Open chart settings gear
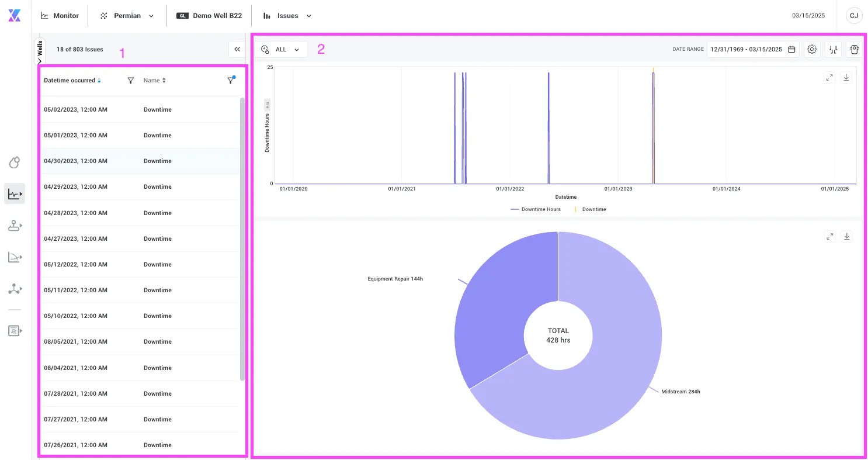868x460 pixels. pyautogui.click(x=812, y=50)
